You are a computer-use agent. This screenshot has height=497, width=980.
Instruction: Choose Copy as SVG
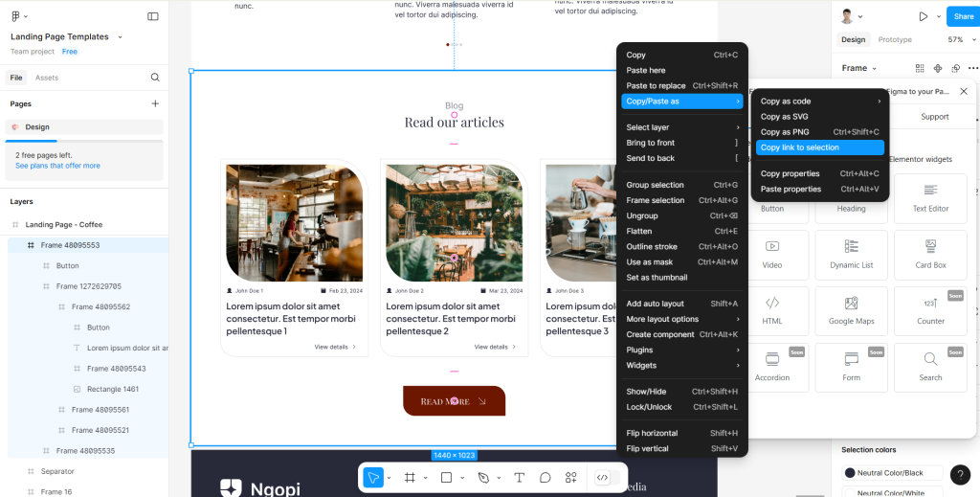[820, 116]
